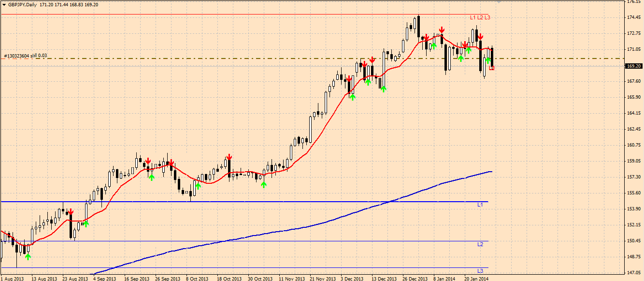Click the 174.45 price scale label
The width and height of the screenshot is (644, 281).
pyautogui.click(x=633, y=17)
